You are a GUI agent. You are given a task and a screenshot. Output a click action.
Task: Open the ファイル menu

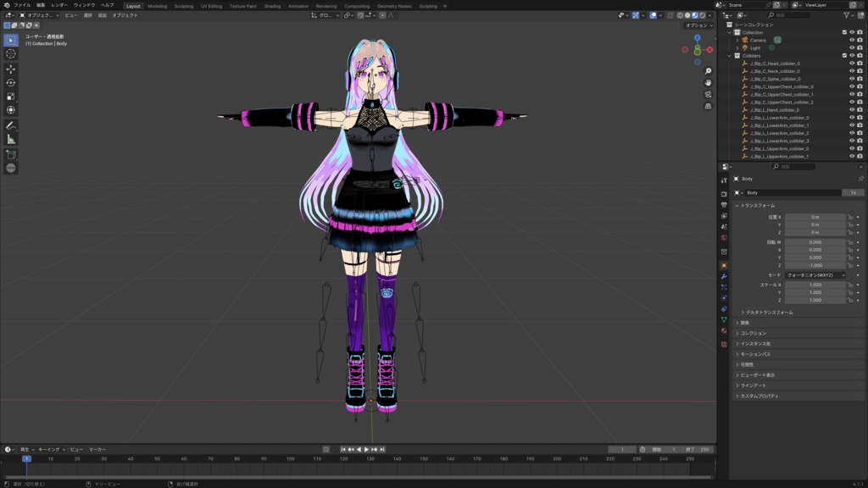pos(22,6)
